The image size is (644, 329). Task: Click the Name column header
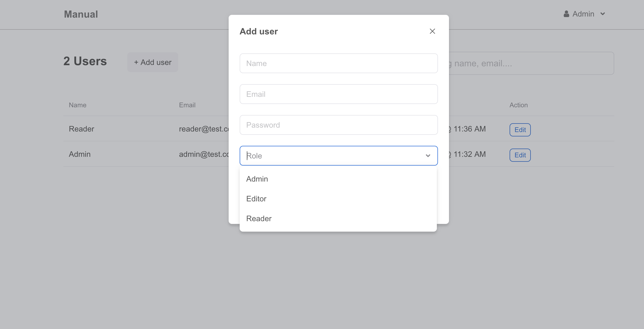point(77,105)
